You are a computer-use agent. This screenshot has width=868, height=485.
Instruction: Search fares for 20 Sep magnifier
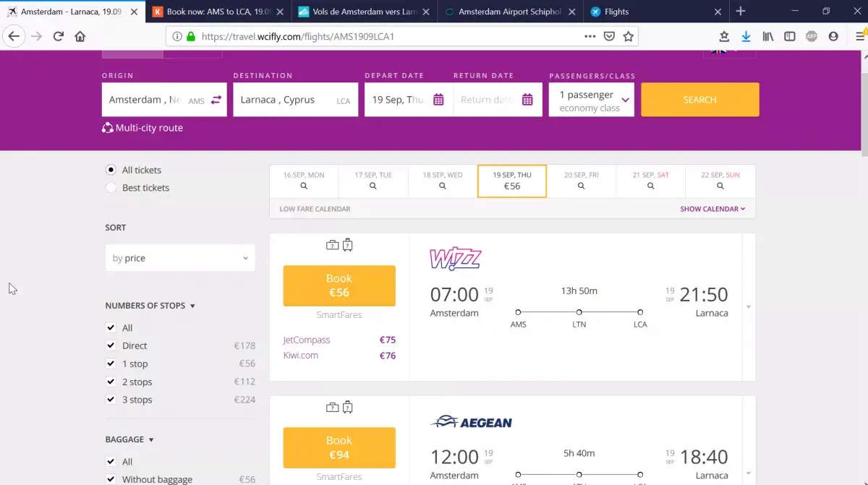(x=582, y=186)
